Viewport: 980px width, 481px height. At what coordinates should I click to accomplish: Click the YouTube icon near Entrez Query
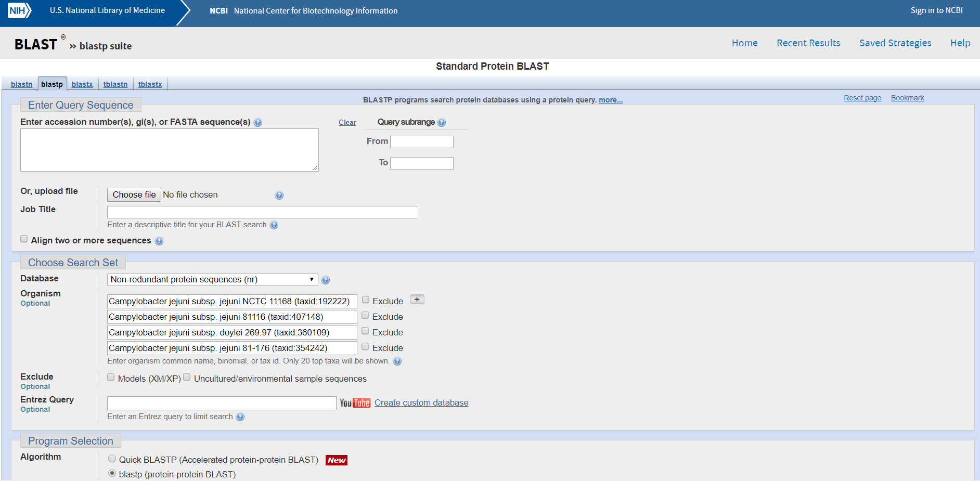355,403
